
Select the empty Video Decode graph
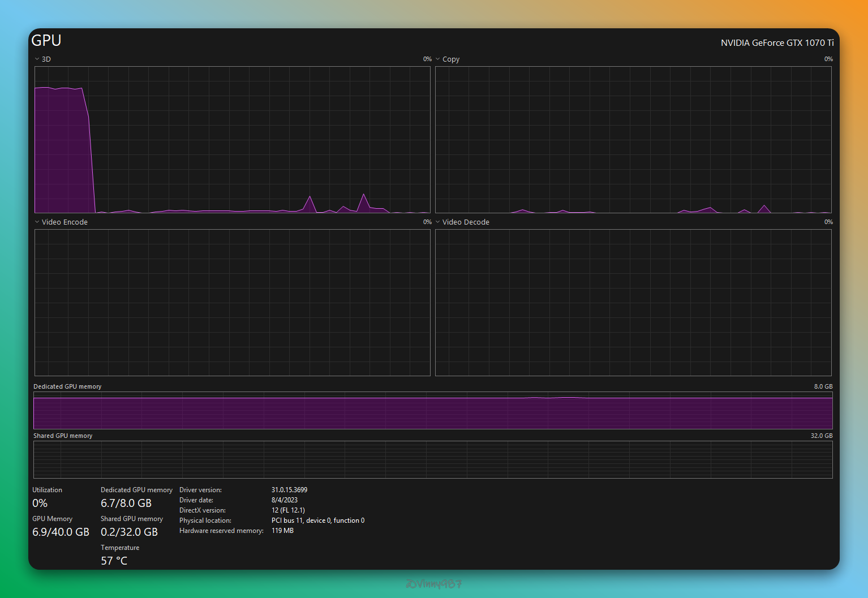pos(633,303)
